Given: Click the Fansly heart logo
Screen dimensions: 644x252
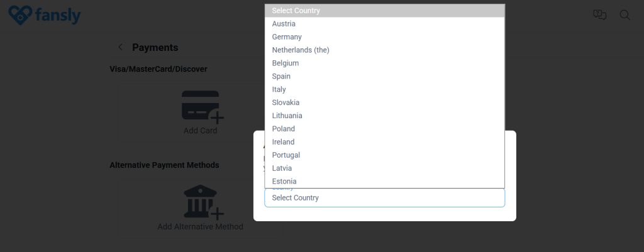Looking at the screenshot, I should (20, 15).
